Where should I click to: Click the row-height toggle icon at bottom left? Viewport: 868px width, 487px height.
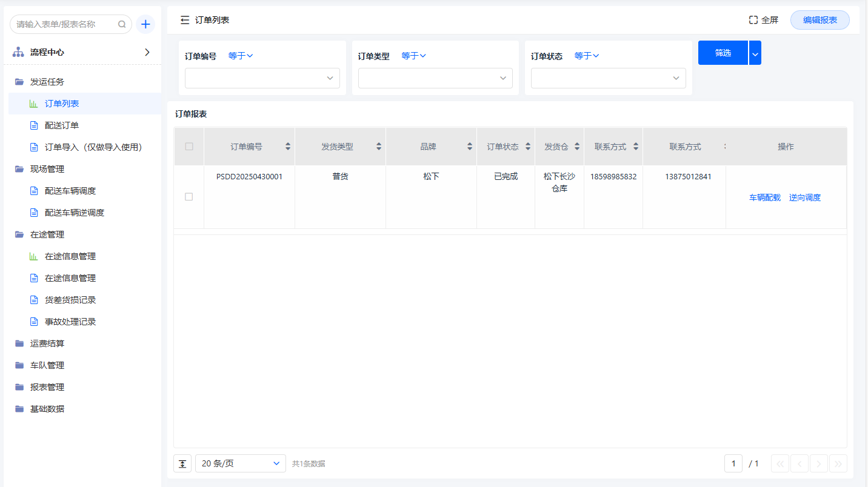click(182, 463)
